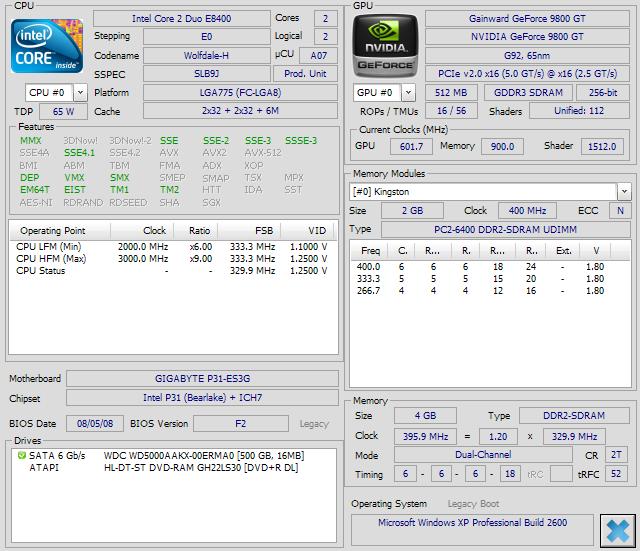Click the Unified: 112 shaders field
Screen dimensions: 640x551
pyautogui.click(x=579, y=111)
